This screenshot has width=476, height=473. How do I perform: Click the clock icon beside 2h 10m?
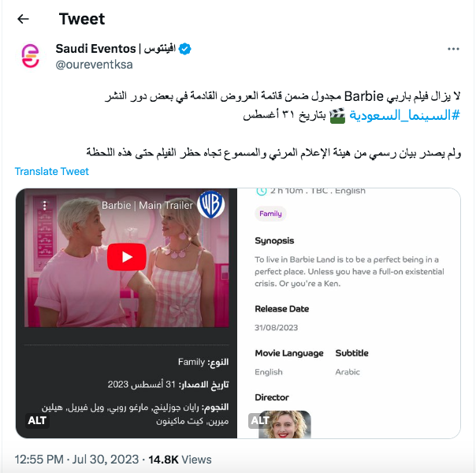(x=262, y=192)
